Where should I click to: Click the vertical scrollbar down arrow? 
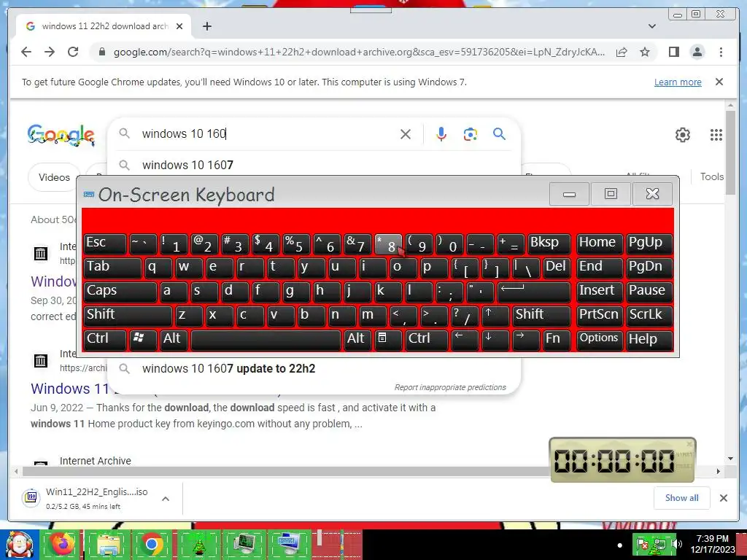pos(731,459)
